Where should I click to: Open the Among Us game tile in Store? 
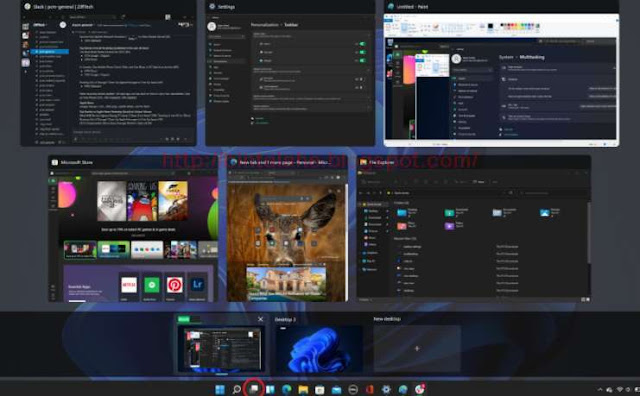click(x=142, y=201)
